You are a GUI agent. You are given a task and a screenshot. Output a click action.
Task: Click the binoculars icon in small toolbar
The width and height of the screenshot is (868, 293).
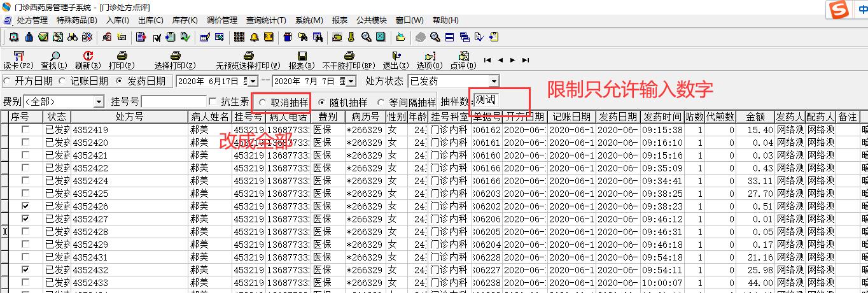click(x=73, y=37)
